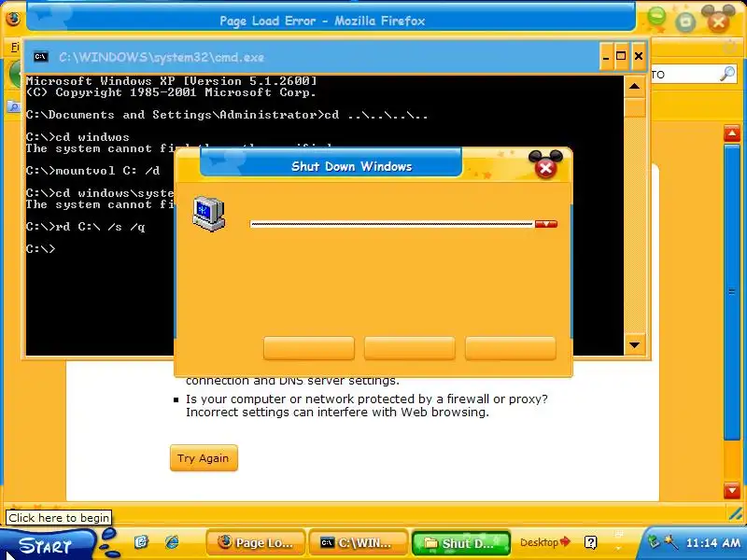The width and height of the screenshot is (747, 560).
Task: Click the Firefox logo icon in the title bar
Action: point(13,19)
